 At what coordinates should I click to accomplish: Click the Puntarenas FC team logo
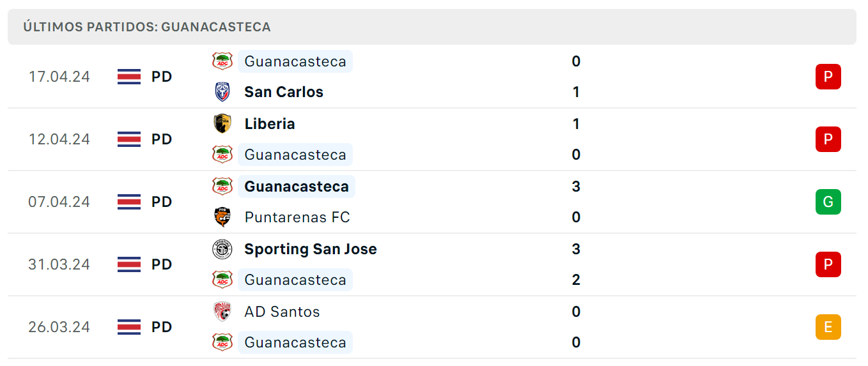point(222,217)
